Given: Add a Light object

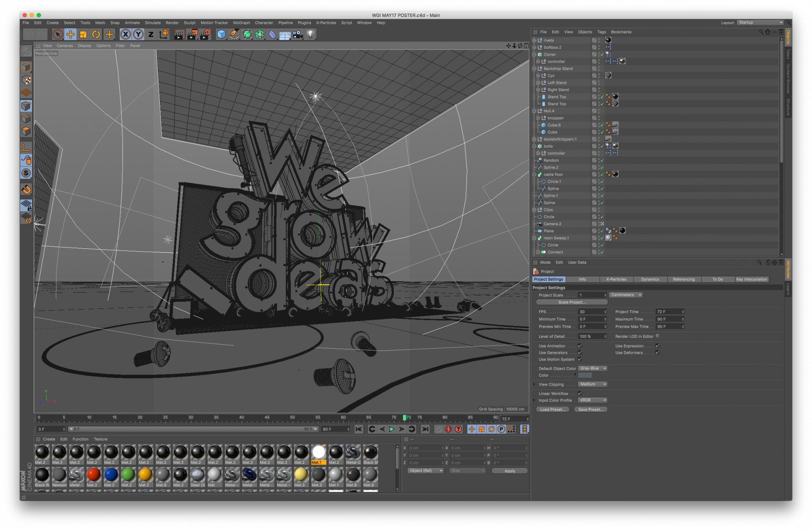Looking at the screenshot, I should (x=310, y=35).
